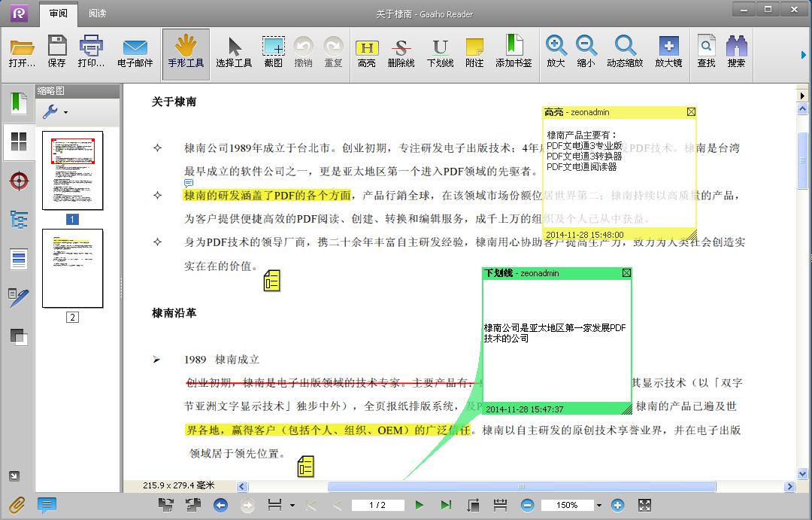
Task: Open the blue lines list side panel
Action: [19, 259]
